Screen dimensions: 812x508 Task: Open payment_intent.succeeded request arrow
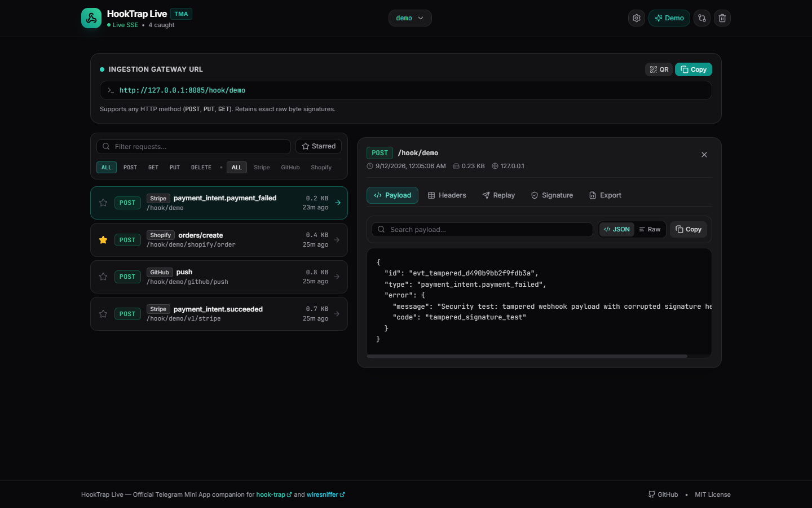[337, 314]
